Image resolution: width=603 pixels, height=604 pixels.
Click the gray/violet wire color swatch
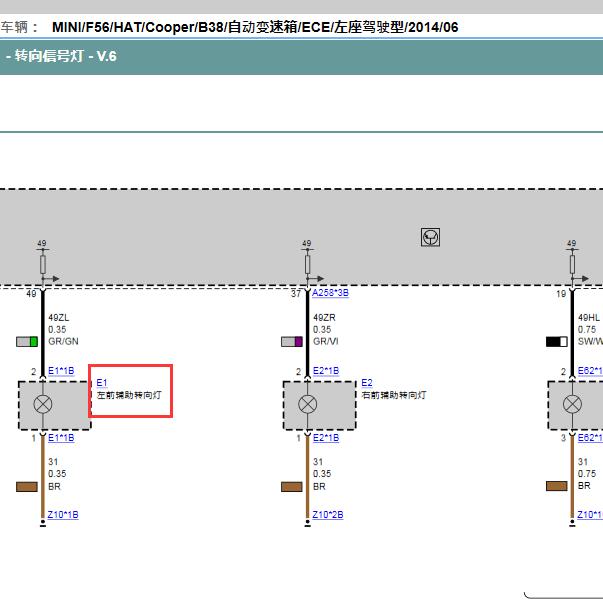click(x=292, y=342)
